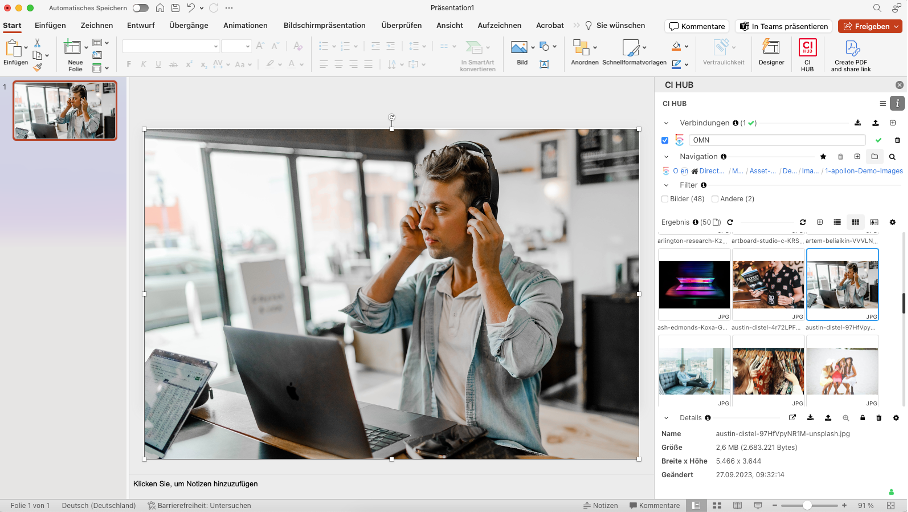Expand the Einfügen paste dropdown arrow
The height and width of the screenshot is (512, 908).
pos(26,47)
